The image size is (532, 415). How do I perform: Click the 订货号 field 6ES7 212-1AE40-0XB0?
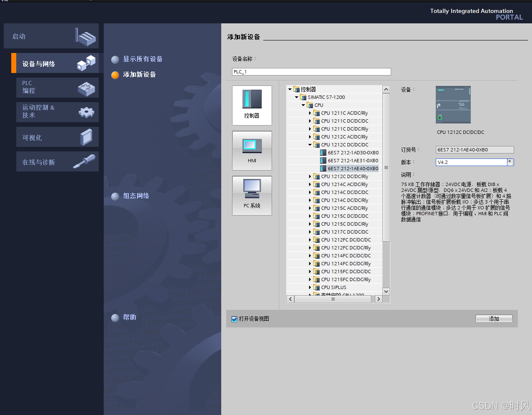(475, 150)
